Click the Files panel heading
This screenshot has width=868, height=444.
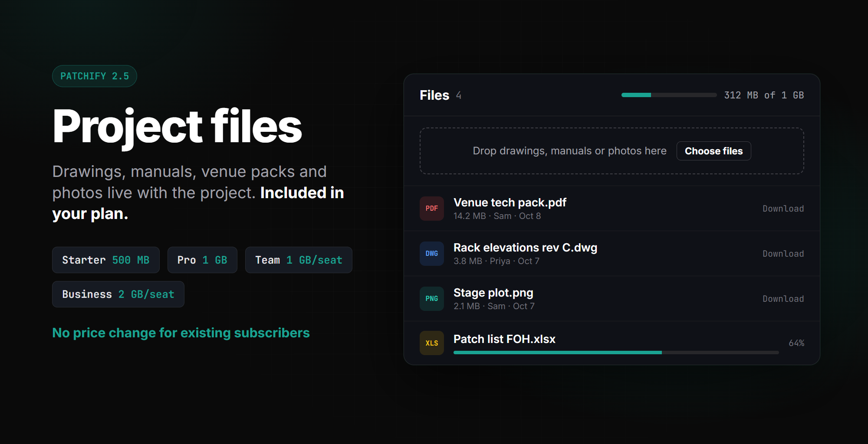(x=434, y=95)
